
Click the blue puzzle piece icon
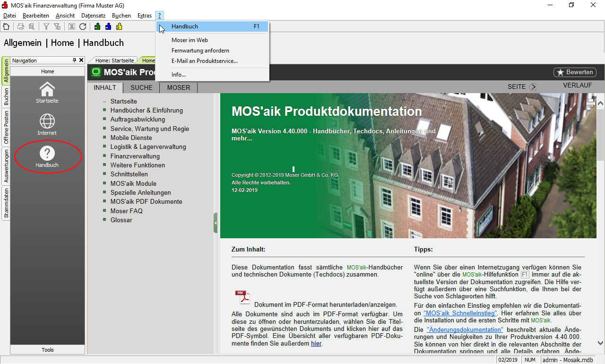tap(108, 26)
